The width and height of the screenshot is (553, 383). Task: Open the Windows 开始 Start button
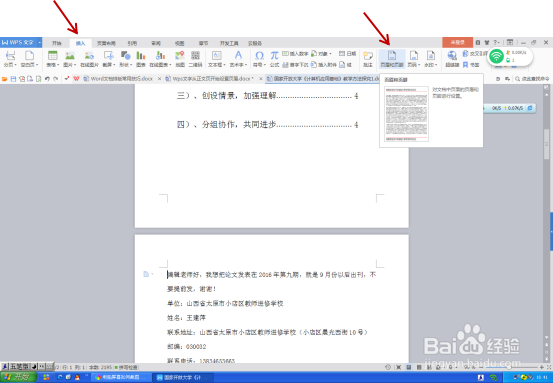tap(18, 377)
